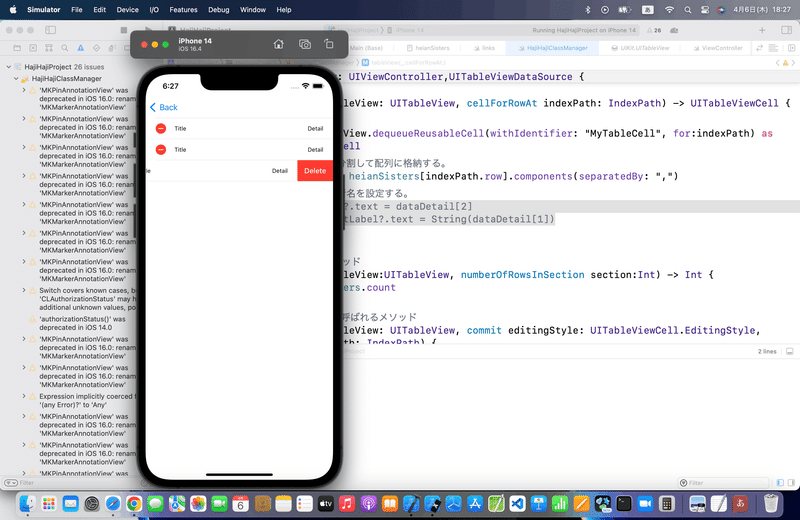Open Terminal from the Dock

click(x=623, y=504)
